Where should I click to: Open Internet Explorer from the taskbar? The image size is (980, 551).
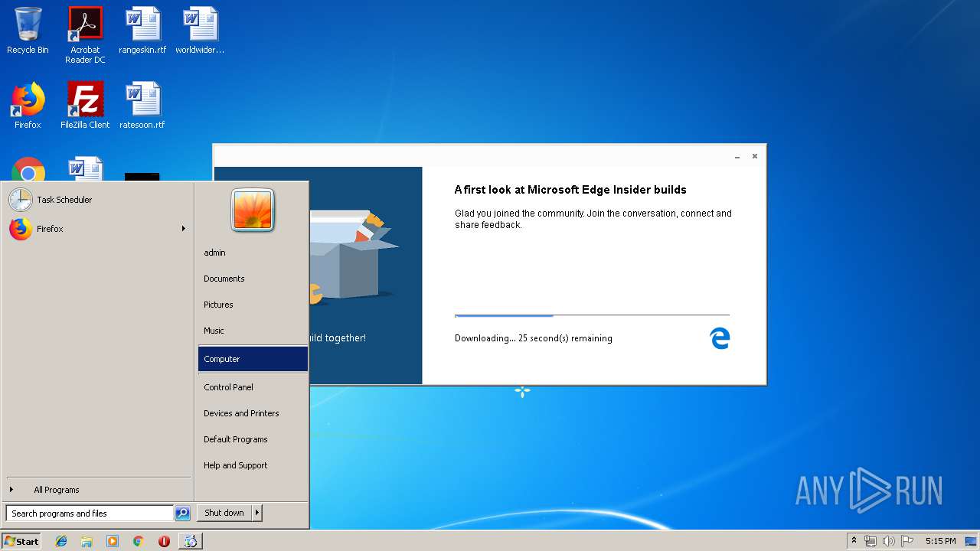tap(61, 541)
